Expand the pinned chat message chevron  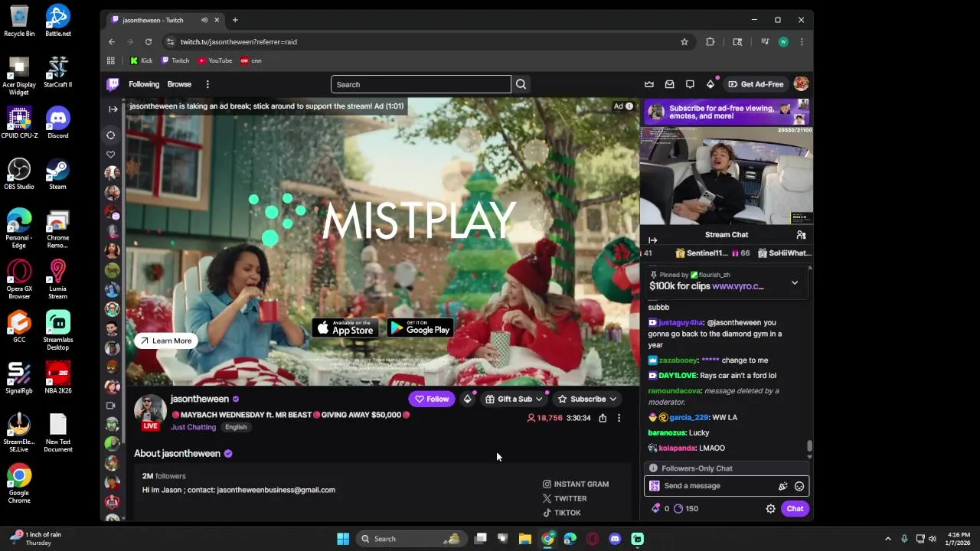click(795, 283)
